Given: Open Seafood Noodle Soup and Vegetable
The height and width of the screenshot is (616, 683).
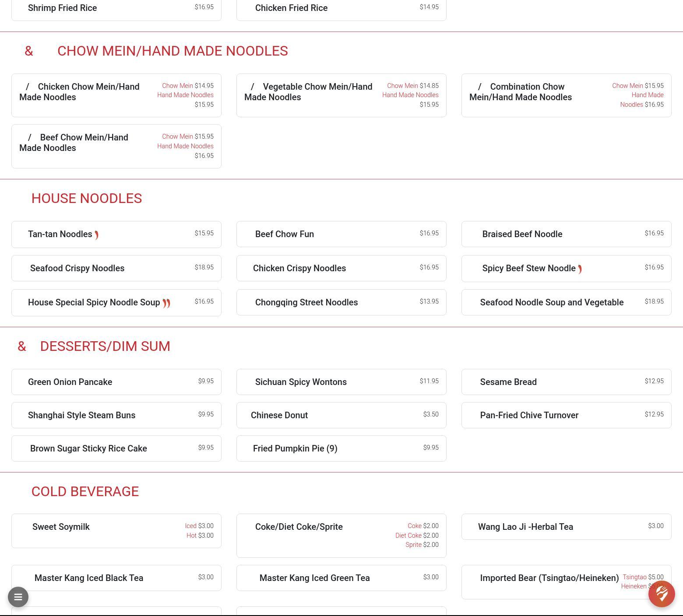Looking at the screenshot, I should coord(567,302).
